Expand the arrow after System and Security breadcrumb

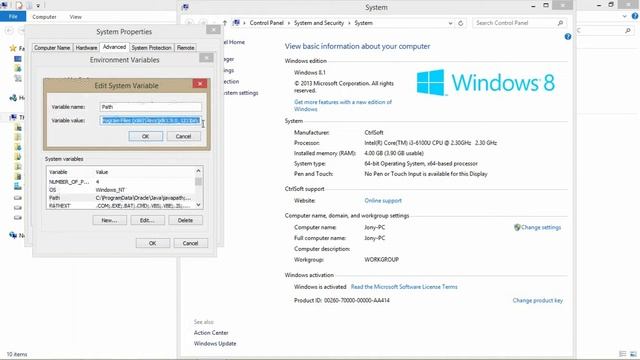(349, 23)
